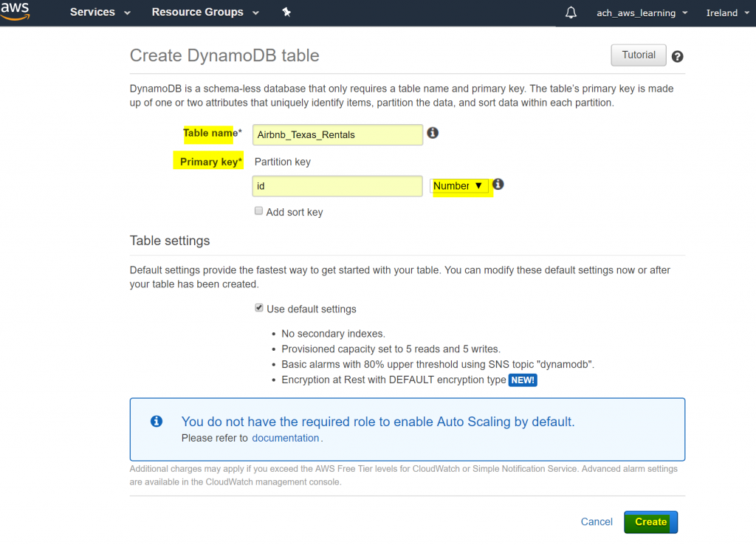Viewport: 756px width, 545px height.
Task: Click the partition key id input field
Action: tap(337, 186)
